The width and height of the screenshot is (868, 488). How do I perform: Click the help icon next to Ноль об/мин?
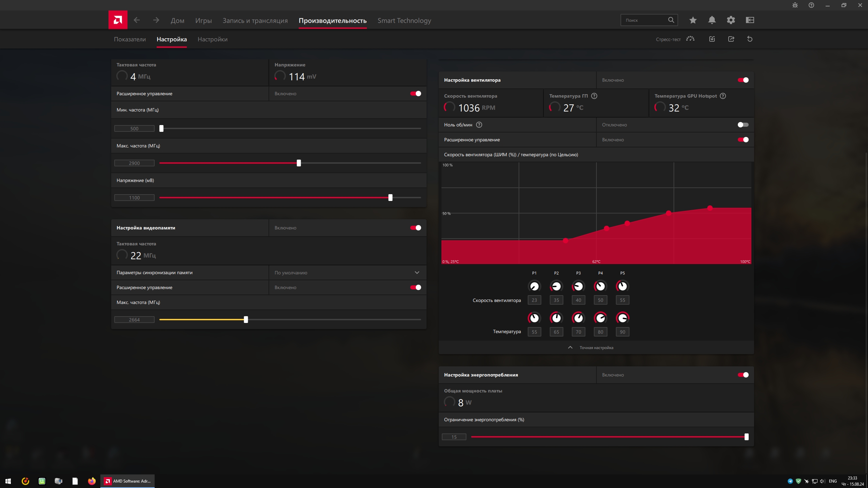479,125
